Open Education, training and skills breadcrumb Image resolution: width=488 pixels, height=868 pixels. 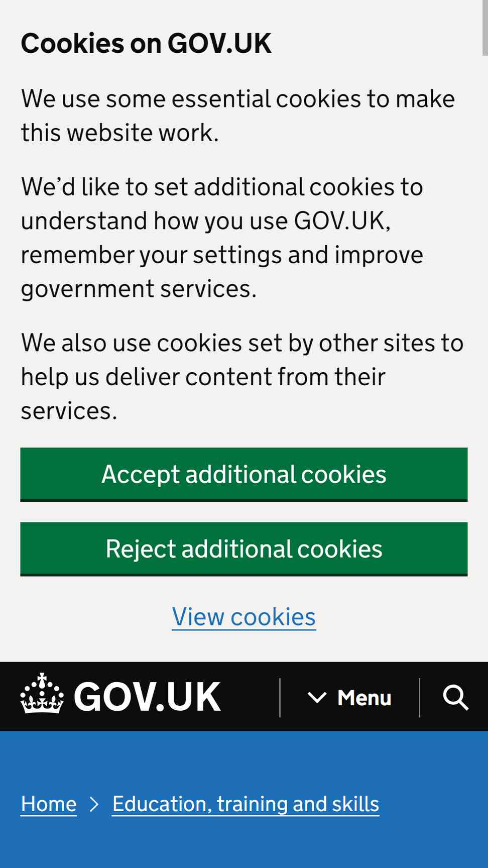pyautogui.click(x=246, y=804)
